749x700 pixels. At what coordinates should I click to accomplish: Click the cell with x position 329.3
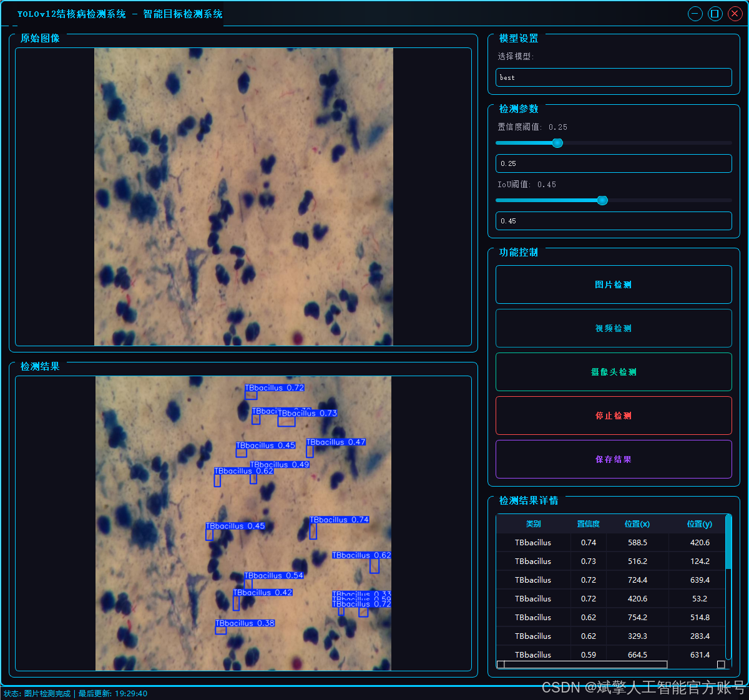point(637,636)
